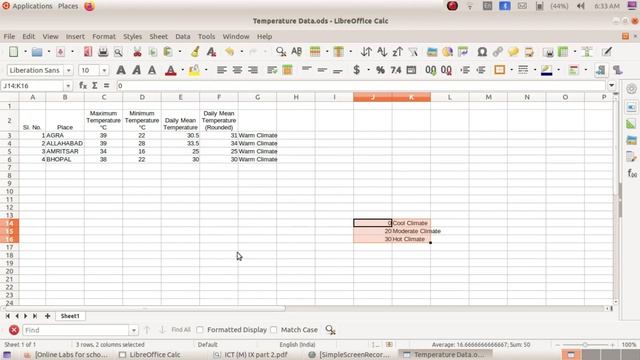Open the font color dropdown arrow

pyautogui.click(x=182, y=70)
